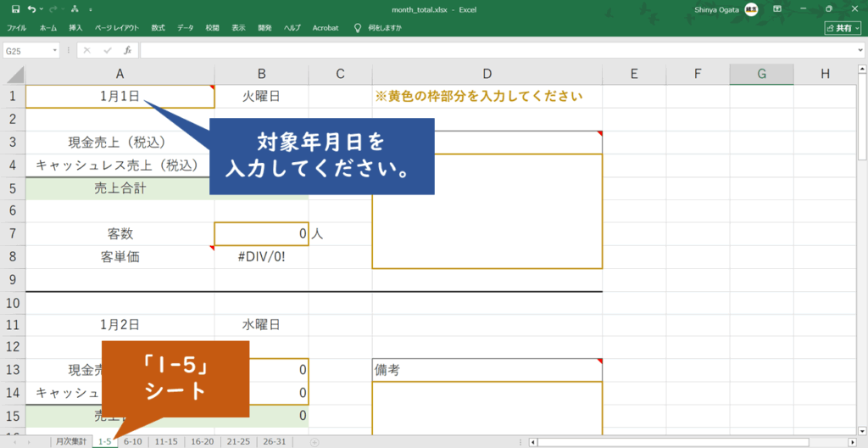Add a new sheet with plus icon

pos(314,442)
